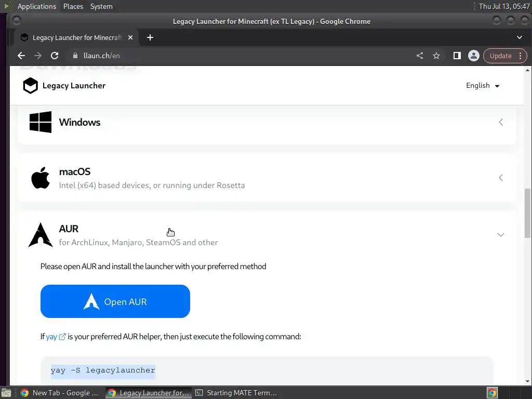Click the yay -S legacylauncher command text
This screenshot has height=399, width=532.
tap(103, 370)
